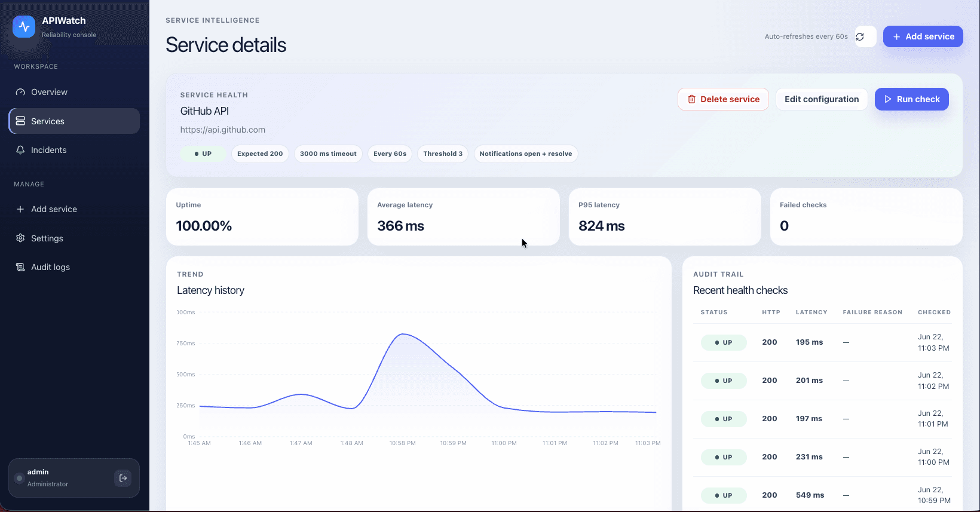The image size is (980, 512).
Task: Click the logout icon beside admin
Action: point(123,478)
